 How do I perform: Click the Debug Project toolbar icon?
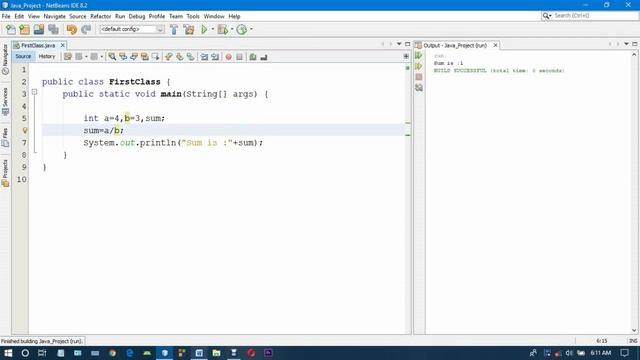pyautogui.click(x=223, y=29)
